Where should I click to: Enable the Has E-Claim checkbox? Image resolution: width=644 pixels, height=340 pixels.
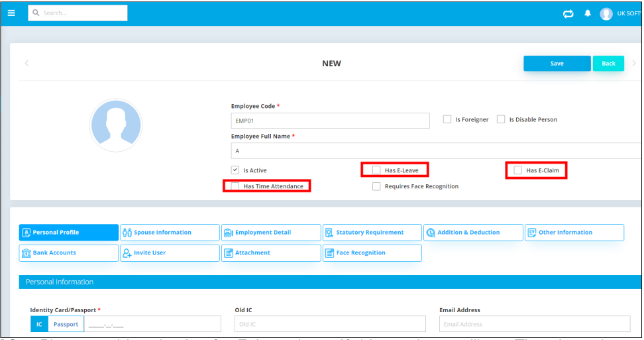(x=517, y=170)
